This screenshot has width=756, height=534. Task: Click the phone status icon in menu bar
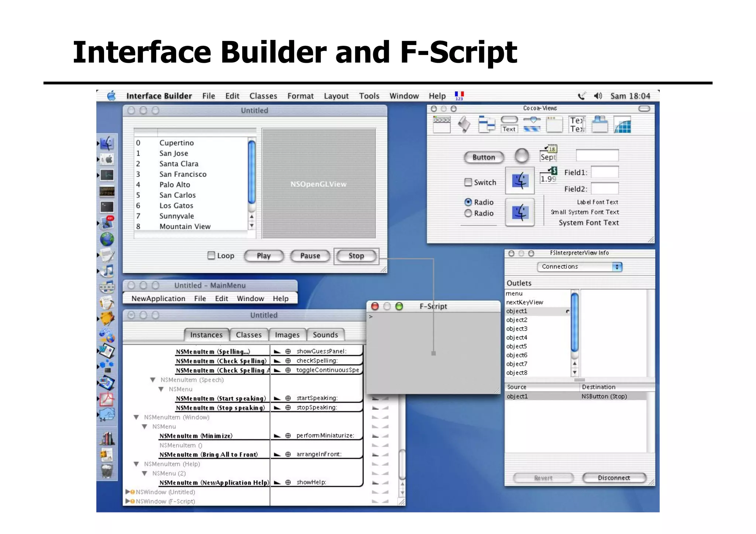coord(581,96)
